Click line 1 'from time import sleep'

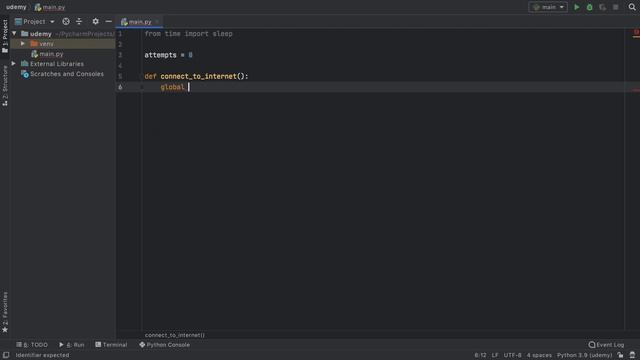[x=188, y=34]
